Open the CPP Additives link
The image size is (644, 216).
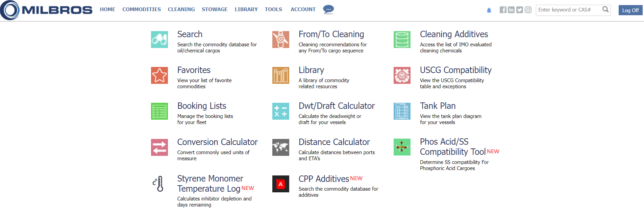(x=323, y=179)
